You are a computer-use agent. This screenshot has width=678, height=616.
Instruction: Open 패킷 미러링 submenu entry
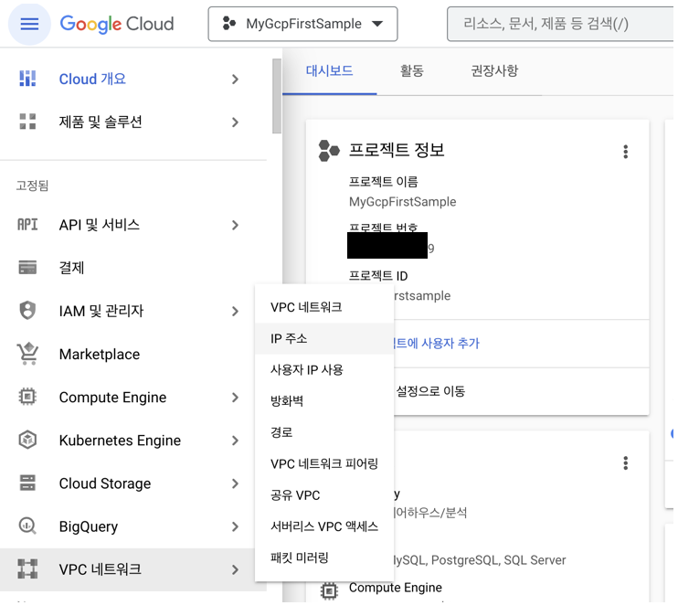click(324, 558)
